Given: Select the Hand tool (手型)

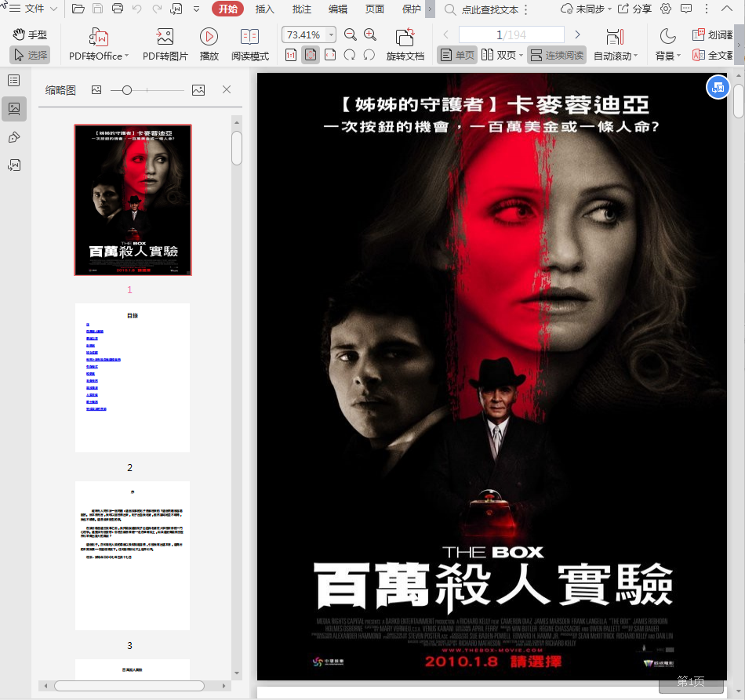Looking at the screenshot, I should 30,34.
